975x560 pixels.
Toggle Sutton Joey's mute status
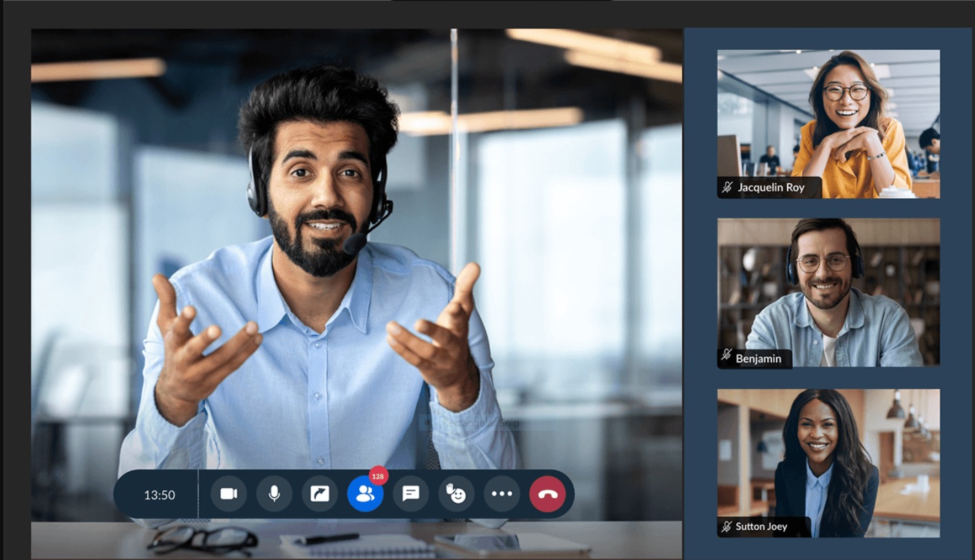tap(726, 527)
